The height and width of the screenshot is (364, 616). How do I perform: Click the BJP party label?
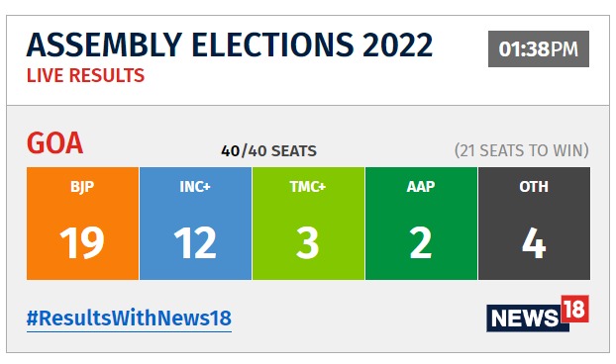(x=82, y=187)
